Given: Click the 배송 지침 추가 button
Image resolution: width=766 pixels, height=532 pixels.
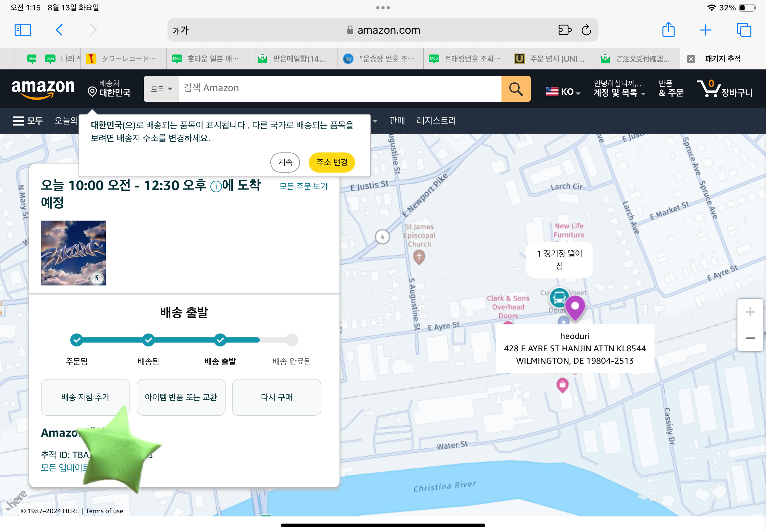Looking at the screenshot, I should [x=85, y=397].
